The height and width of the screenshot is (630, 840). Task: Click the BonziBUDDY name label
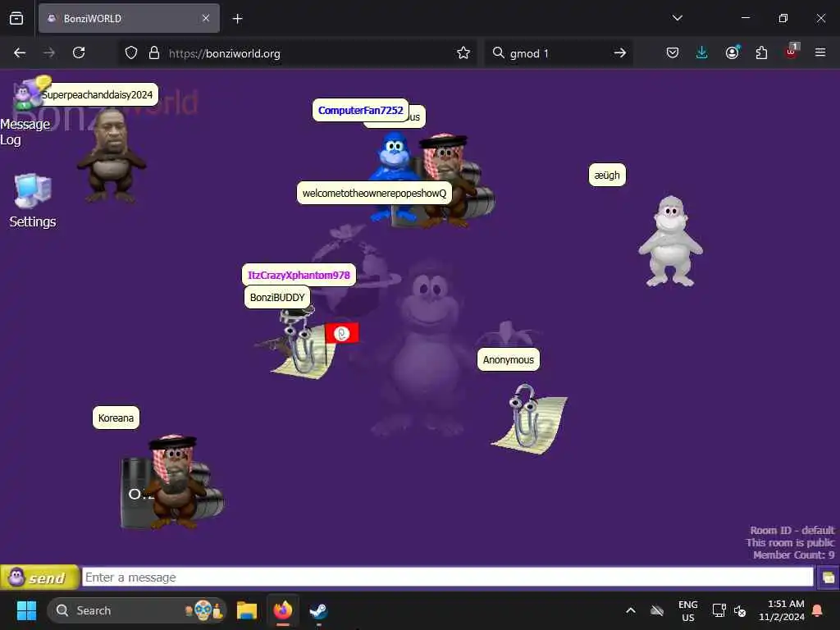coord(277,297)
